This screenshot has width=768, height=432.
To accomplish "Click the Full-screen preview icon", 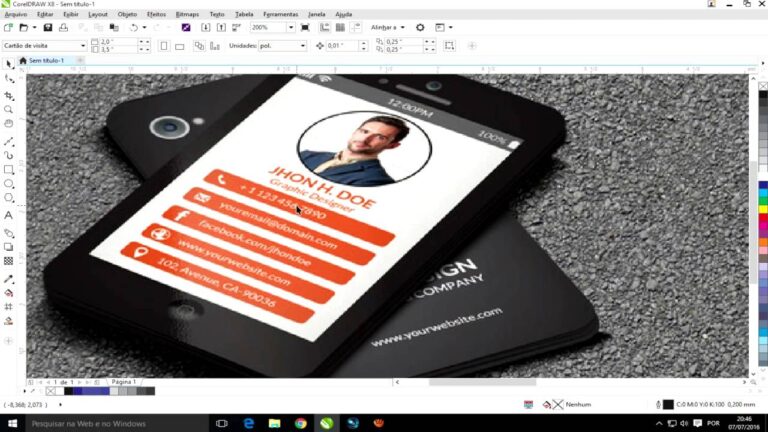I will click(x=305, y=27).
